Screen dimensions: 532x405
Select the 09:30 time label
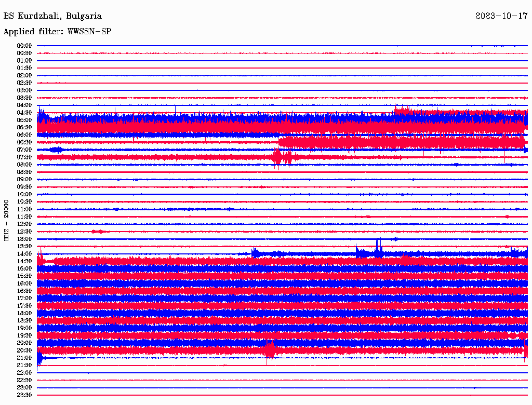24,187
